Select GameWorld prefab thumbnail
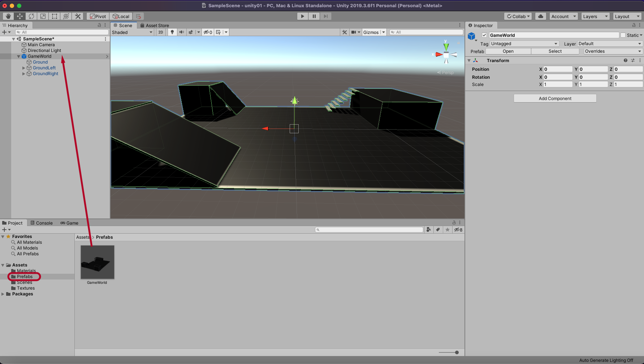The height and width of the screenshot is (364, 644). pyautogui.click(x=97, y=262)
